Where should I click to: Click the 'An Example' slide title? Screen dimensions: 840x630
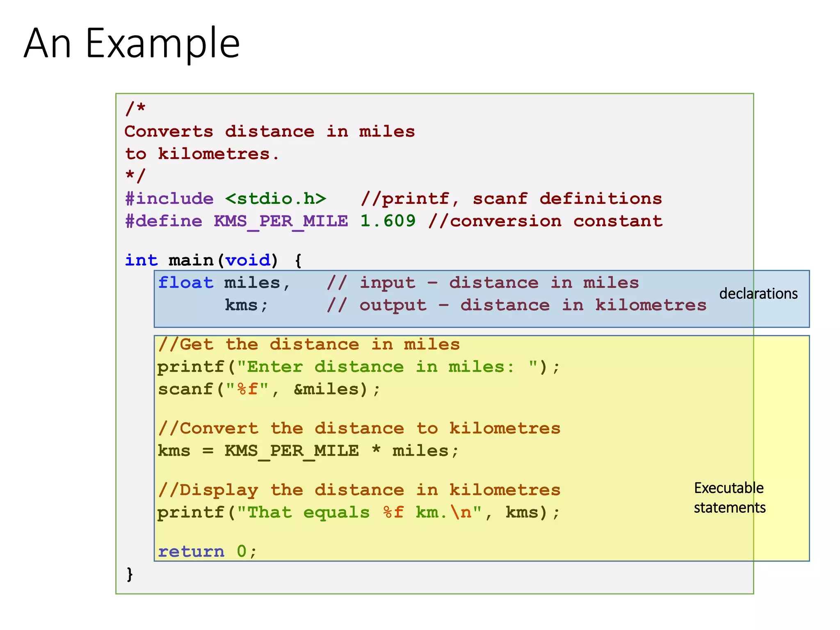[132, 43]
